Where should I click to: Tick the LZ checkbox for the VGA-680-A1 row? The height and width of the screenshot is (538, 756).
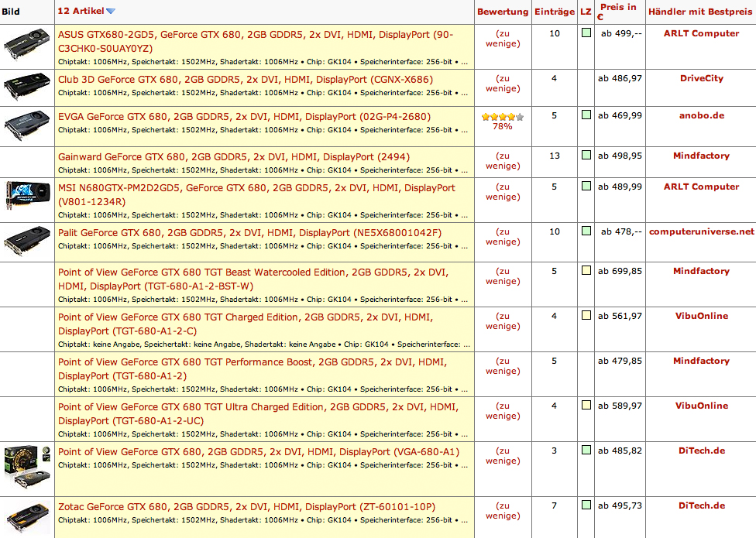click(586, 450)
